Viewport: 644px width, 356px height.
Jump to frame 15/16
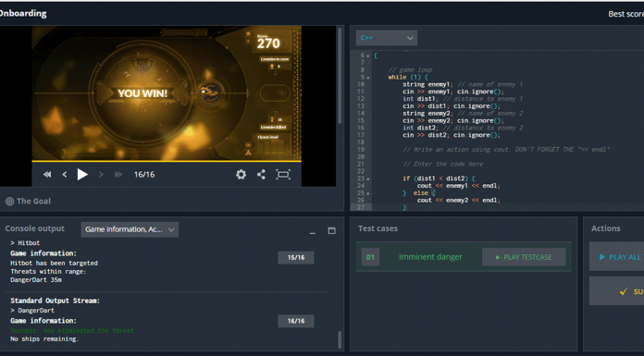pyautogui.click(x=296, y=257)
